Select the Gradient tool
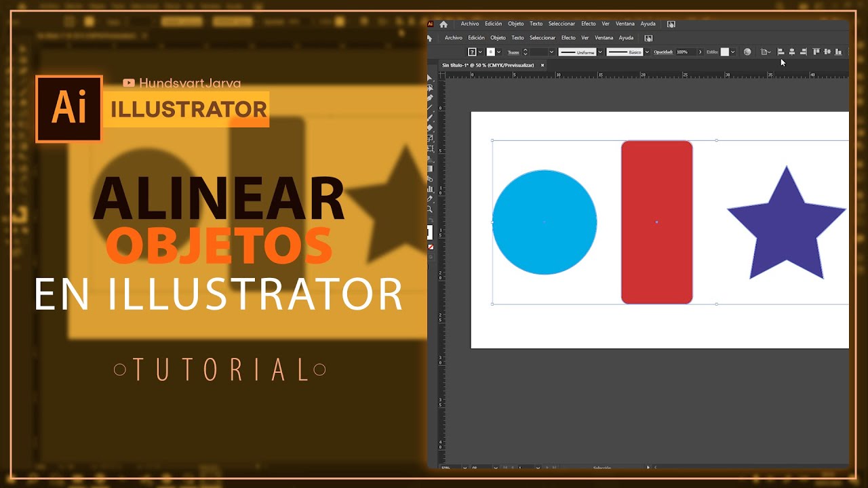The image size is (868, 488). [430, 169]
